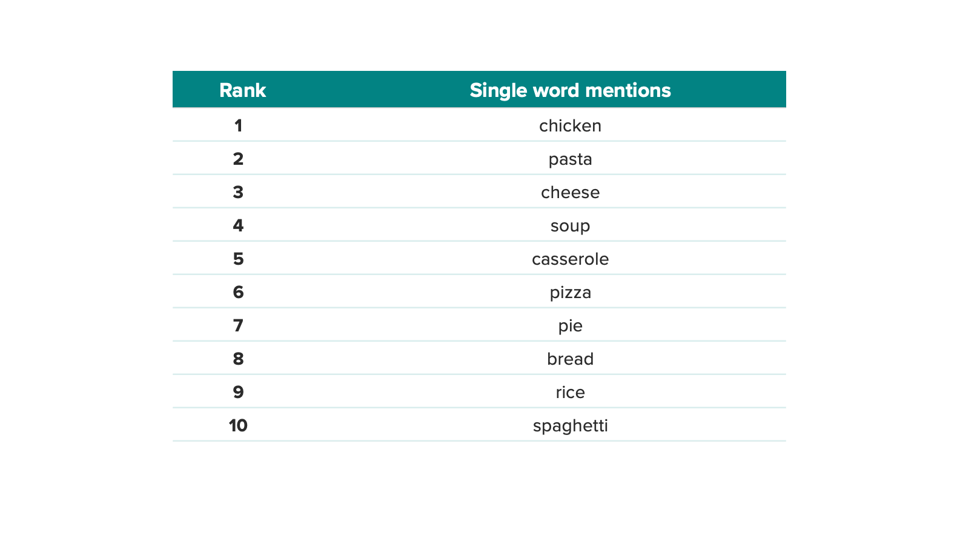Viewport: 980px width, 538px height.
Task: Click rank number 5
Action: 238,259
